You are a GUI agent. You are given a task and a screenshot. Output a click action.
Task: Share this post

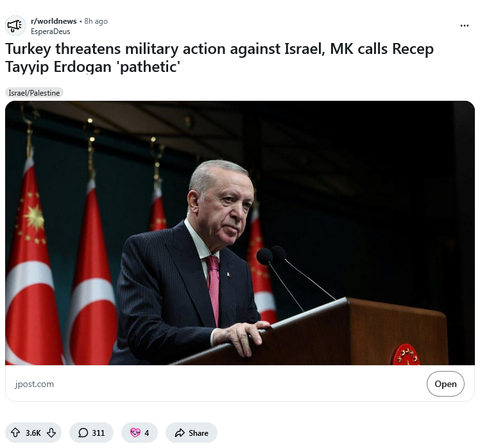[x=191, y=433]
